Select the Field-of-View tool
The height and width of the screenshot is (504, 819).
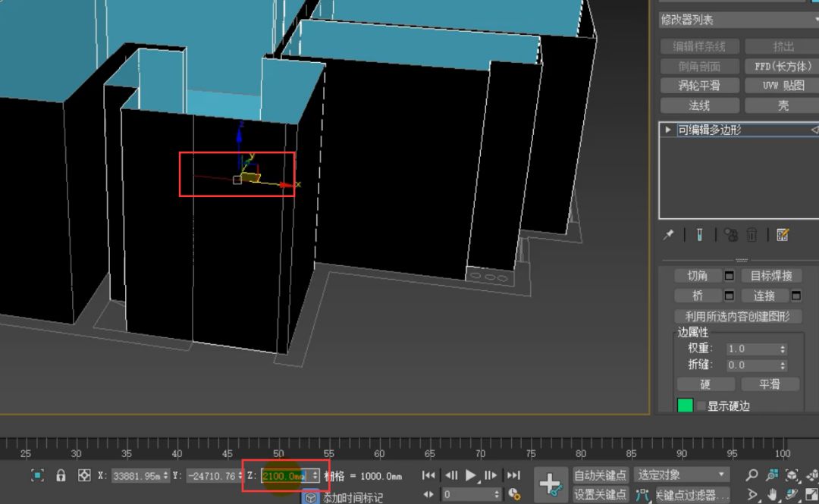tap(752, 494)
